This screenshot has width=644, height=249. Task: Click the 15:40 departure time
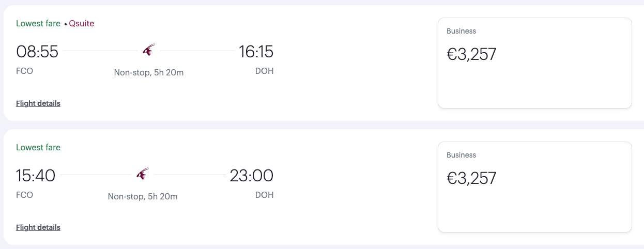coord(36,176)
